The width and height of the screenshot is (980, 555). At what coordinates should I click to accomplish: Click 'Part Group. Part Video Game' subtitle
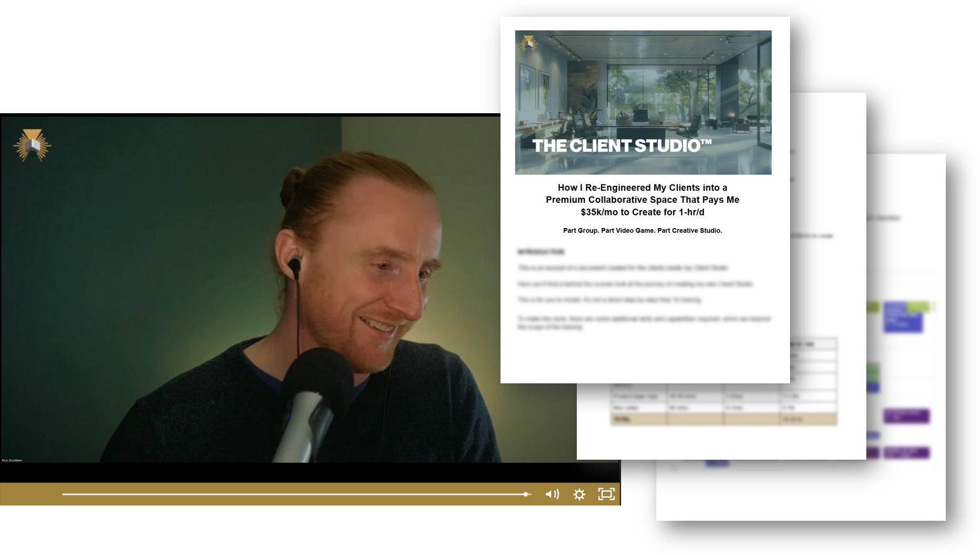[x=642, y=231]
